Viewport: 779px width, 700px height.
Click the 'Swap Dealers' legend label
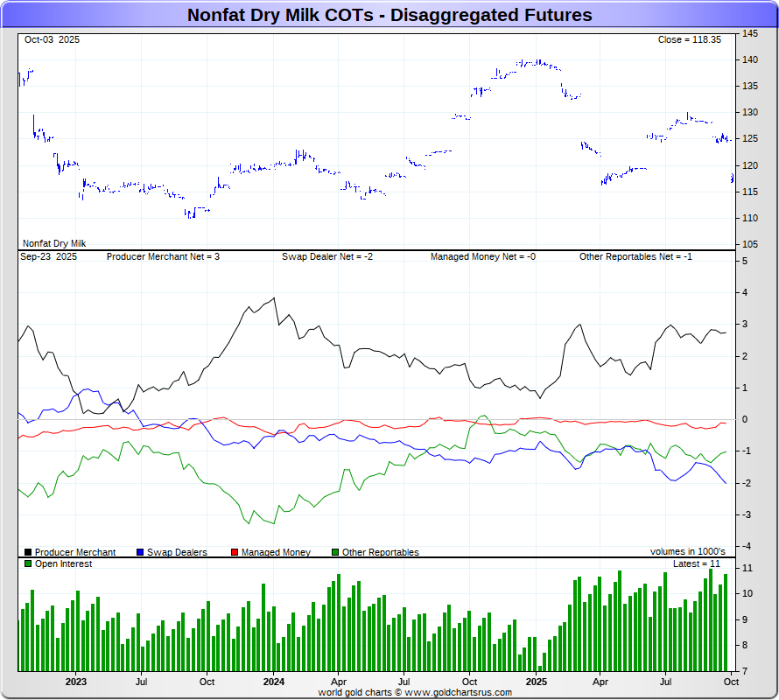tap(177, 552)
